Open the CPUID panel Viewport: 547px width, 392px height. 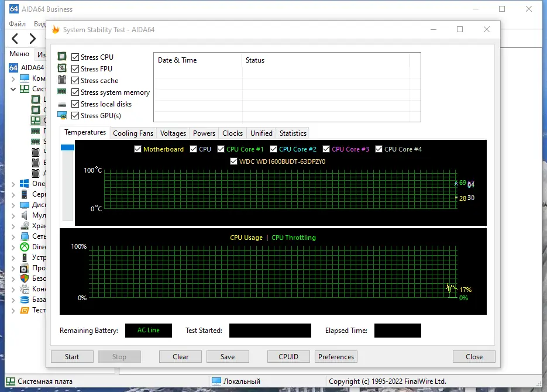[x=288, y=356]
